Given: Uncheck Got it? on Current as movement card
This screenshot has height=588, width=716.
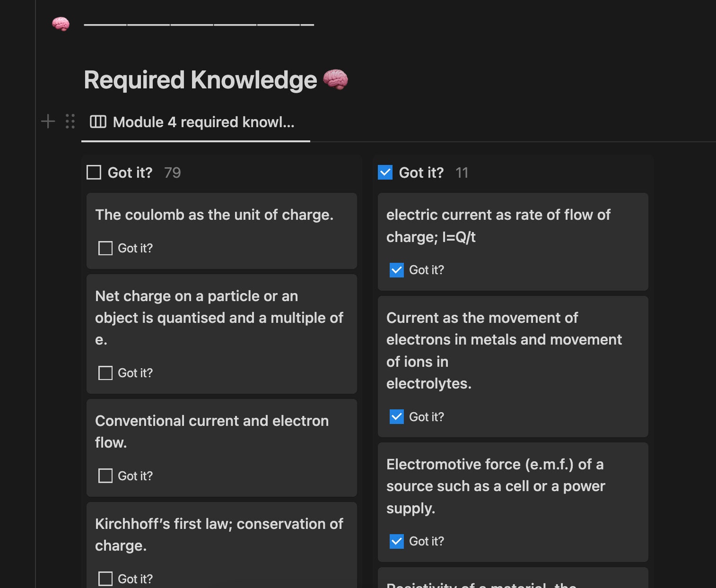Looking at the screenshot, I should (396, 417).
